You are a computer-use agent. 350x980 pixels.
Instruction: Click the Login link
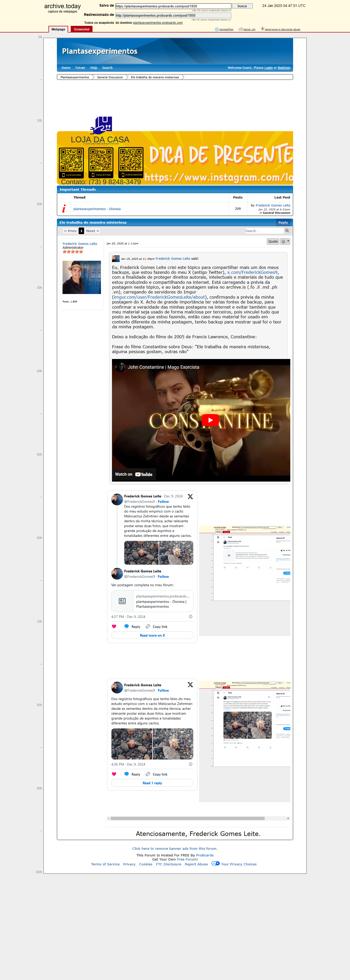pyautogui.click(x=269, y=68)
